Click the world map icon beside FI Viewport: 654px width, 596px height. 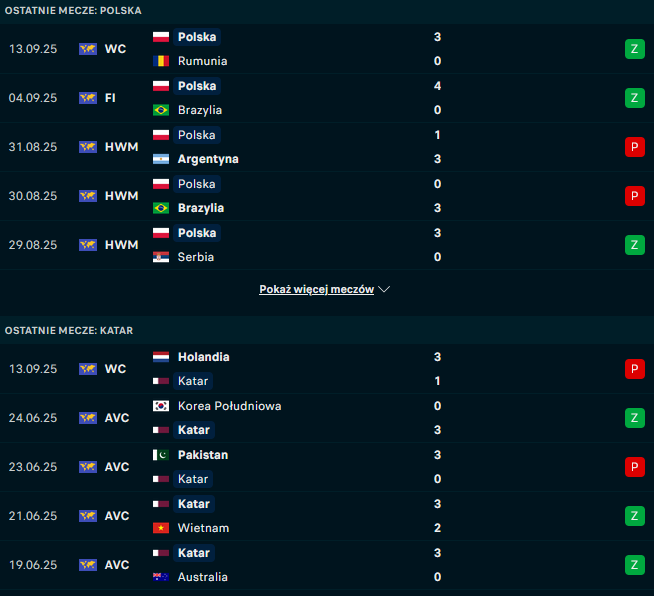point(88,98)
